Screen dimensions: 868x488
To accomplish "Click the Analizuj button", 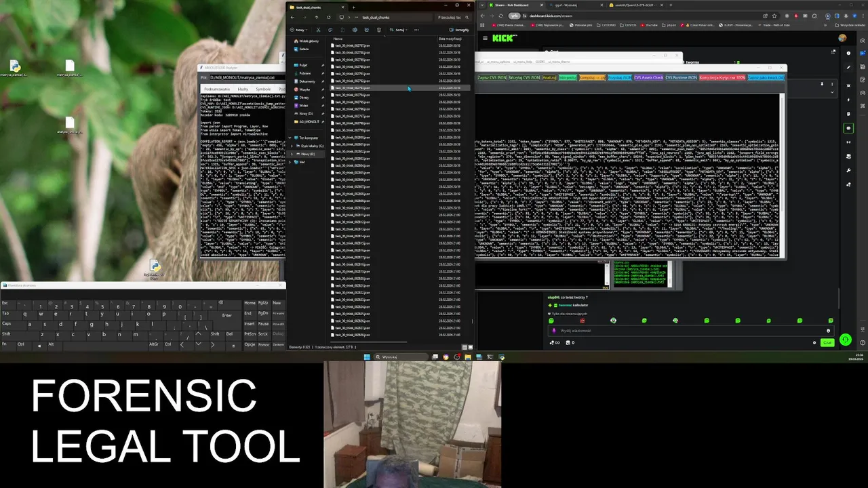I will (549, 78).
